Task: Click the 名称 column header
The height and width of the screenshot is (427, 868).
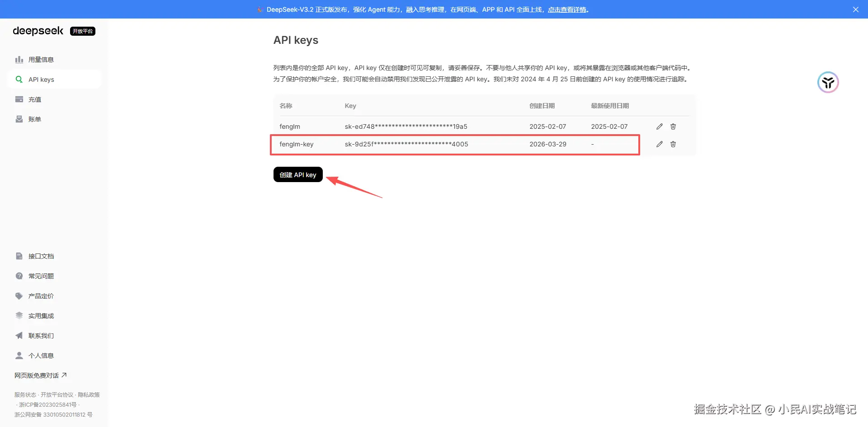Action: click(286, 106)
